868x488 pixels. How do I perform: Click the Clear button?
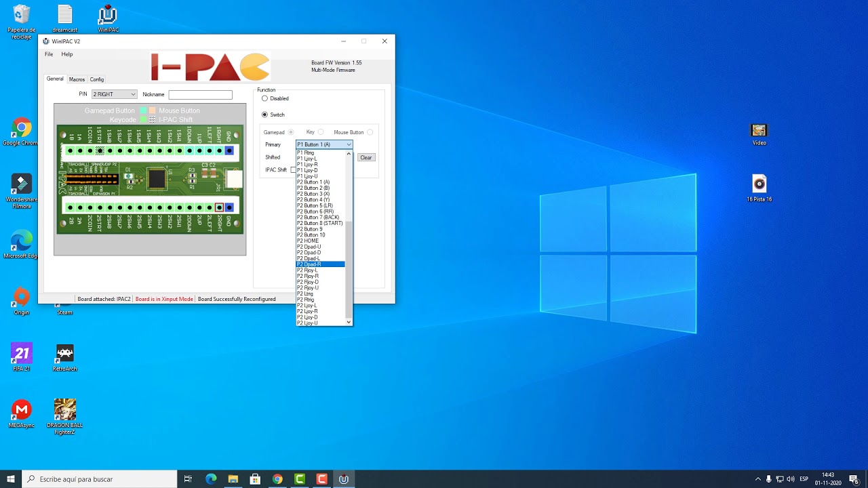(366, 157)
